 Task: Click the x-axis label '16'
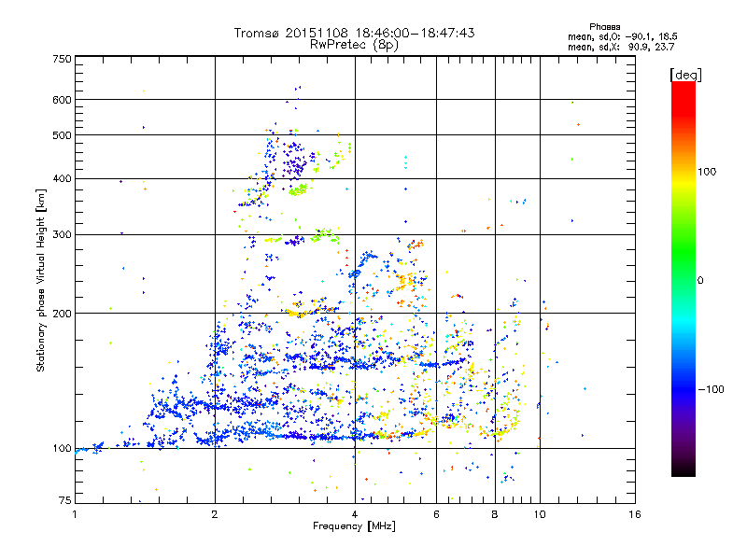[x=635, y=514]
